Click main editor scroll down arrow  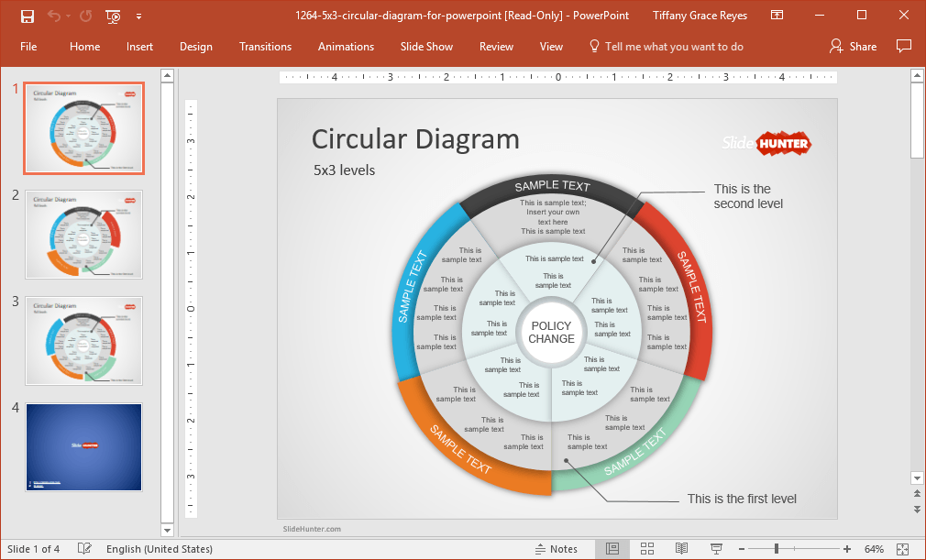pos(917,478)
